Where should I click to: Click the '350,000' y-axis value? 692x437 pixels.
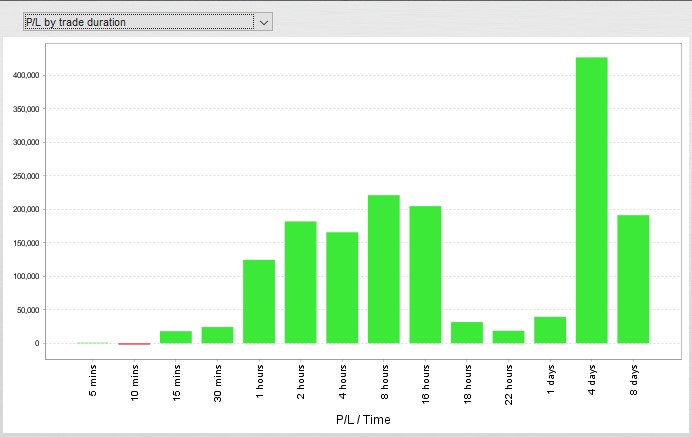pyautogui.click(x=26, y=109)
